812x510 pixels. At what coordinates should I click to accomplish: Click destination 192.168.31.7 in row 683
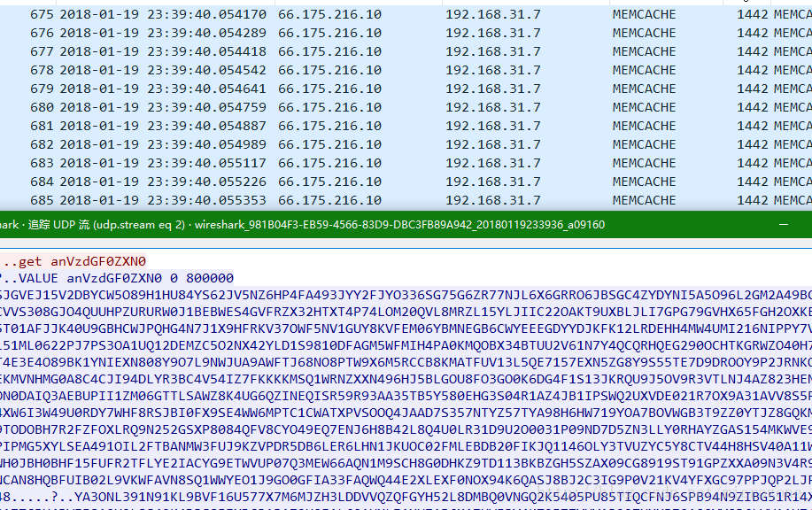[493, 164]
